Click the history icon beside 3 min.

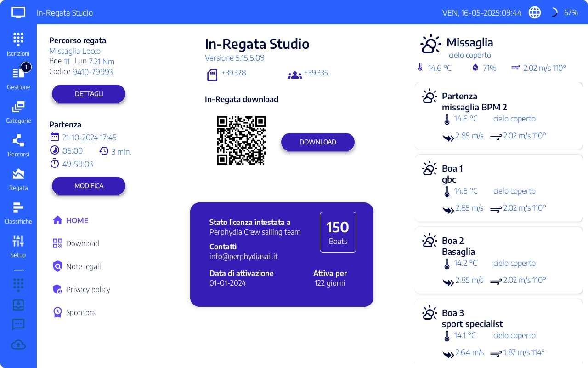point(104,151)
